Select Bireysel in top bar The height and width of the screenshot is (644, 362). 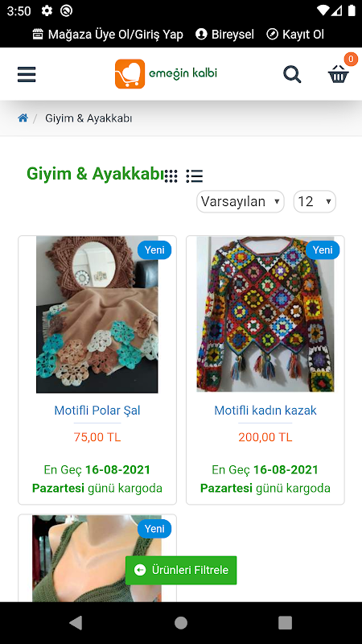click(x=225, y=34)
